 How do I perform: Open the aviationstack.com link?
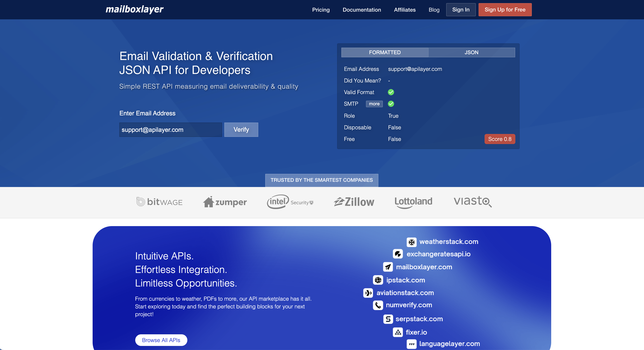coord(405,293)
